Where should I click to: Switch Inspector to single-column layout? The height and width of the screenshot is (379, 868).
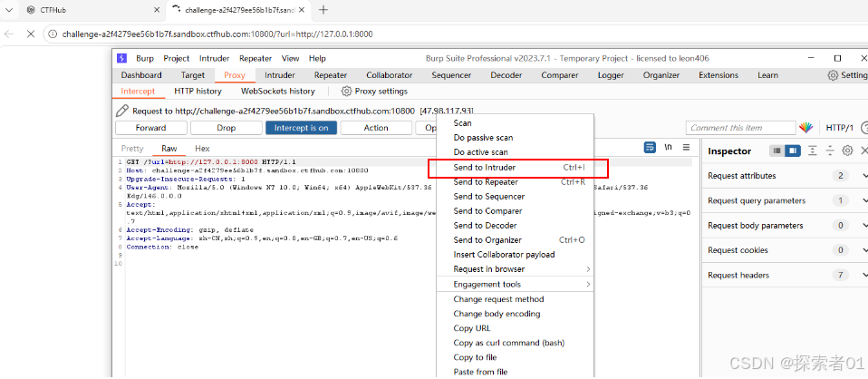tap(777, 151)
